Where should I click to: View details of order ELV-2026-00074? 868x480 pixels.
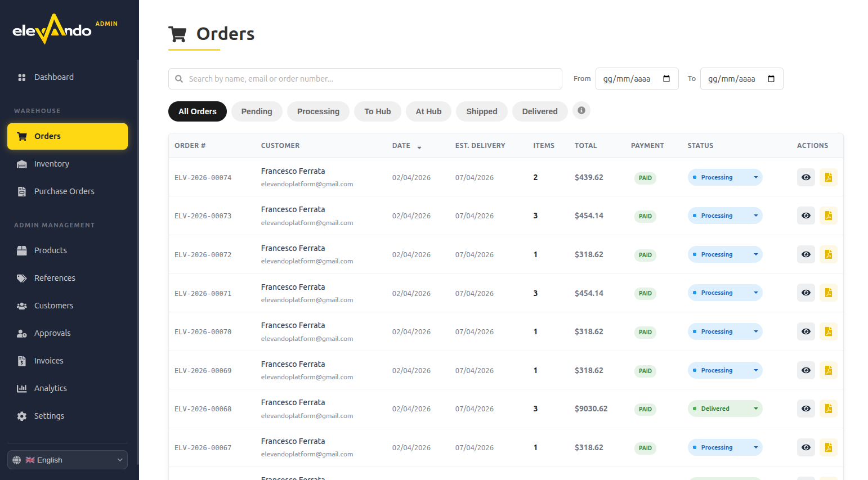pos(806,177)
